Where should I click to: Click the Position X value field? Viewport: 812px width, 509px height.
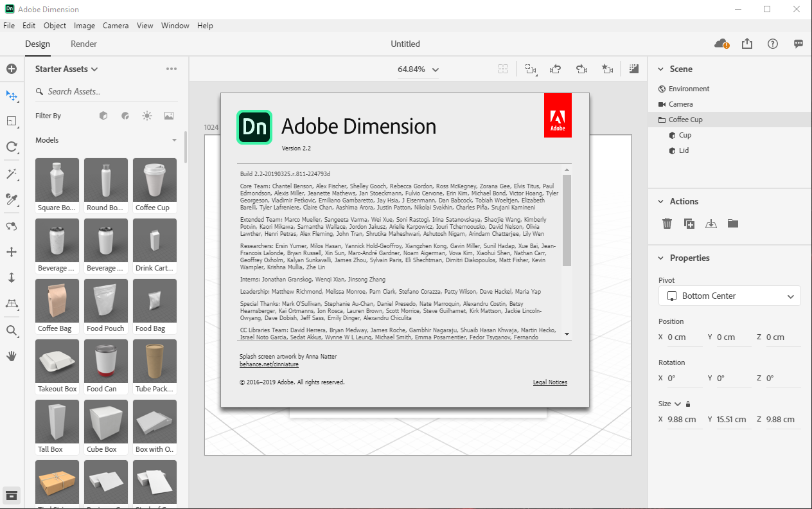[x=685, y=337]
